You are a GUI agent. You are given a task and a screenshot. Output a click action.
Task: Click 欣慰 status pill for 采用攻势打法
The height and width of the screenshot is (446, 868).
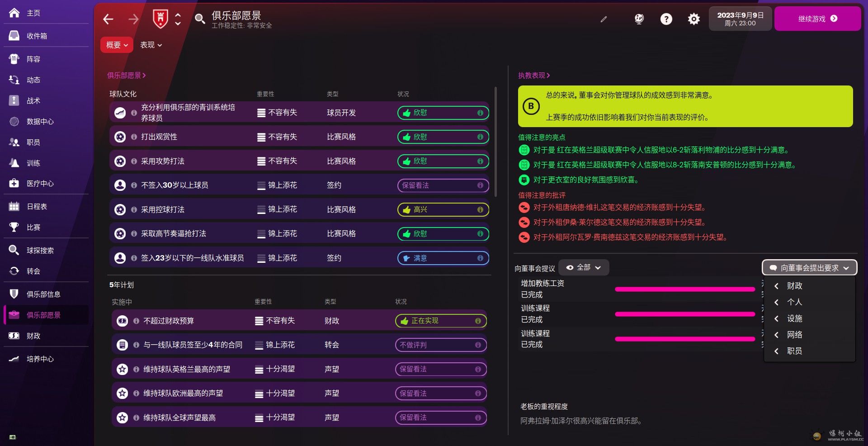coord(443,161)
